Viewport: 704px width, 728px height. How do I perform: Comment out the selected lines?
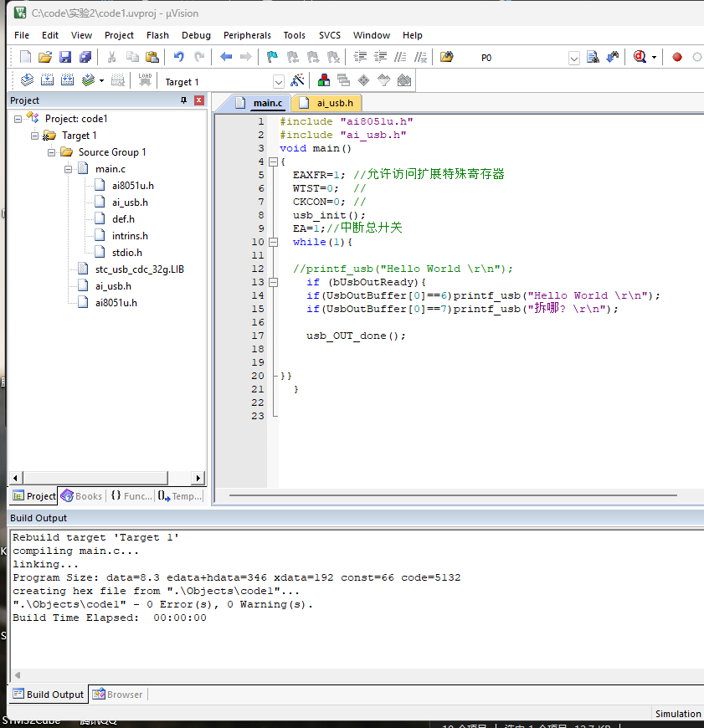pos(400,57)
